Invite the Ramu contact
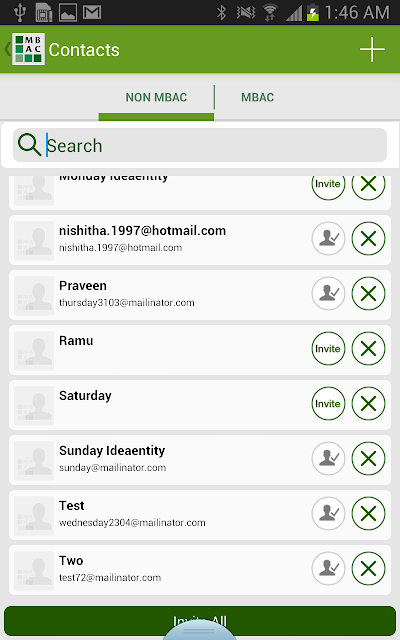The height and width of the screenshot is (640, 400). tap(328, 348)
